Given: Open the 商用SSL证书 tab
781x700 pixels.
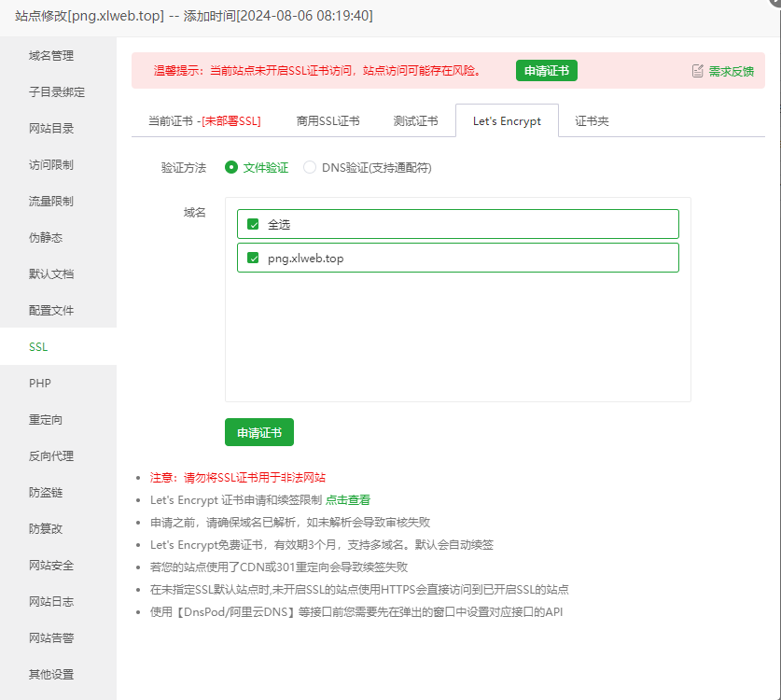Looking at the screenshot, I should coord(328,121).
